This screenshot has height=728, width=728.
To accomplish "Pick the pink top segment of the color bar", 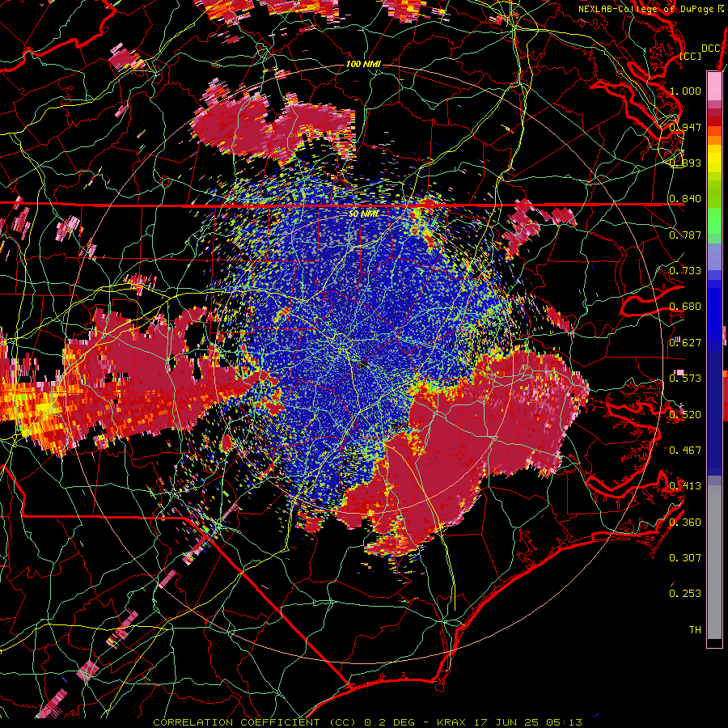I will click(x=714, y=87).
